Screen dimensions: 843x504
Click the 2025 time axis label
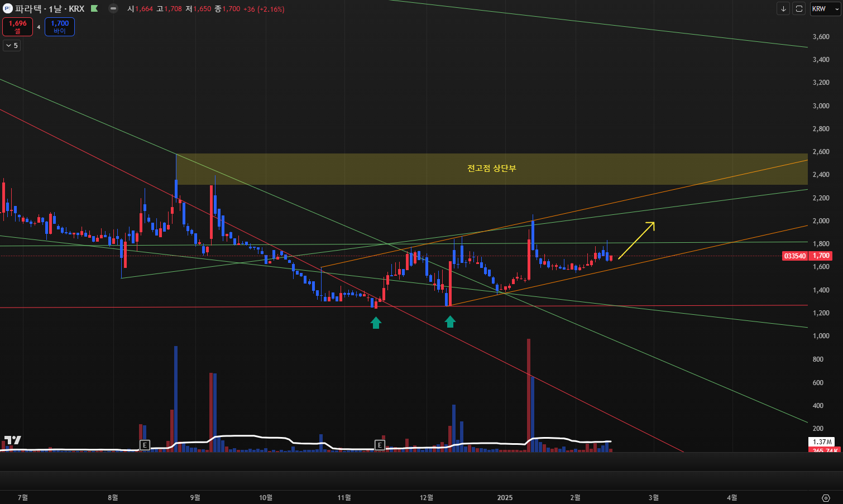(x=505, y=497)
